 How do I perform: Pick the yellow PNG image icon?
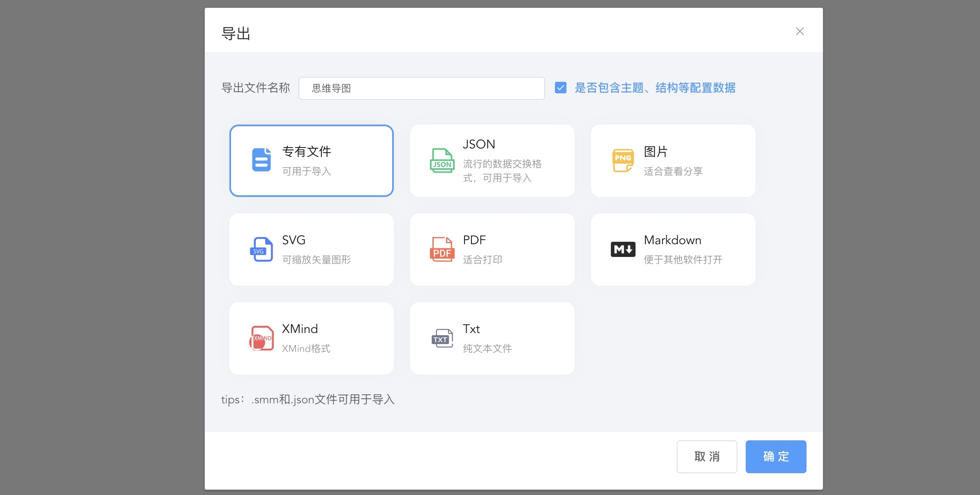point(623,160)
